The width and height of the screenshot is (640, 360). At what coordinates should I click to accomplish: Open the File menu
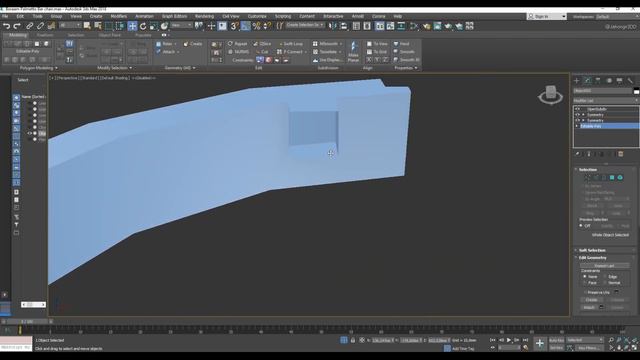[5, 16]
